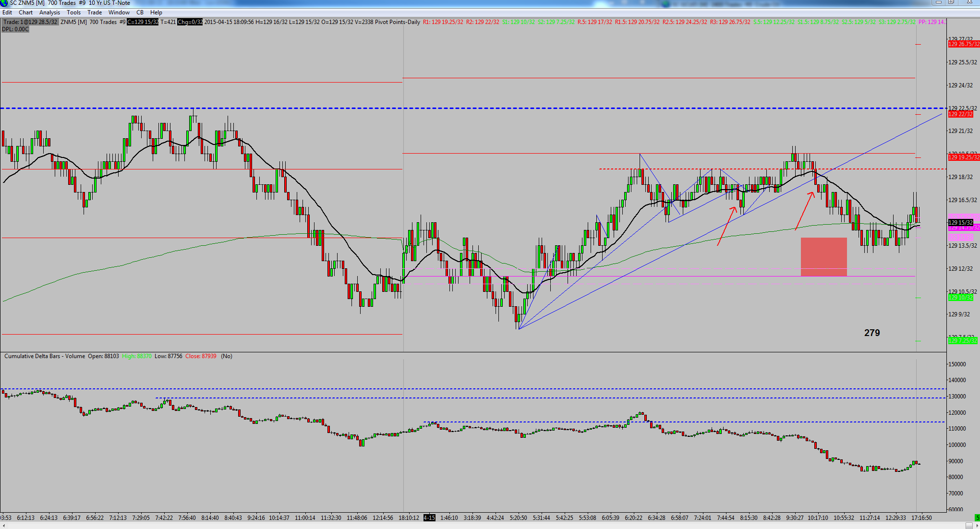The image size is (980, 529).
Task: Open the Chart menu
Action: point(26,12)
